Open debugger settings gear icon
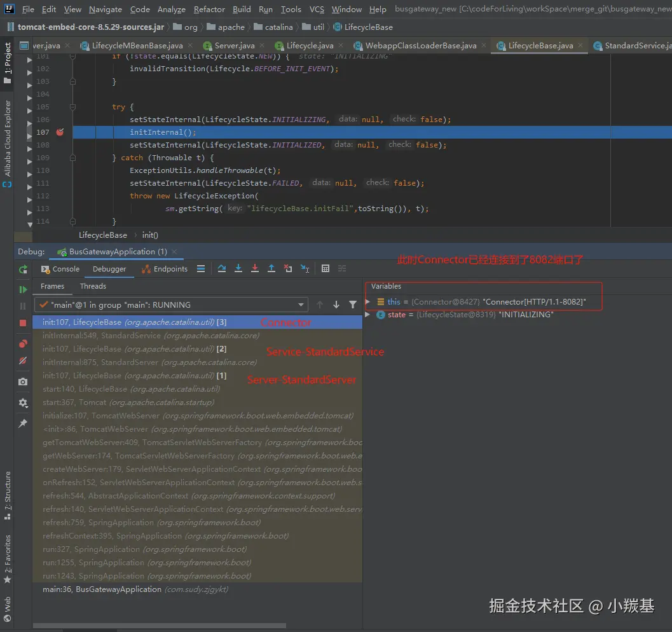The image size is (672, 632). pos(23,402)
